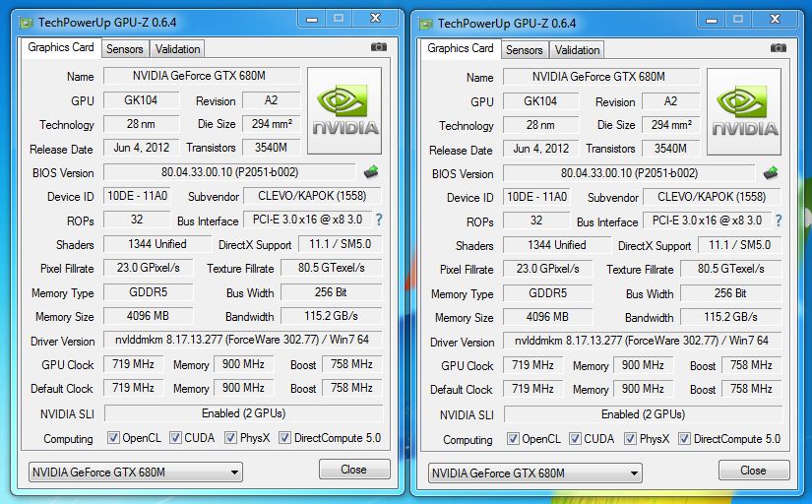Click the Name field in left window
The height and width of the screenshot is (504, 812).
[x=202, y=76]
